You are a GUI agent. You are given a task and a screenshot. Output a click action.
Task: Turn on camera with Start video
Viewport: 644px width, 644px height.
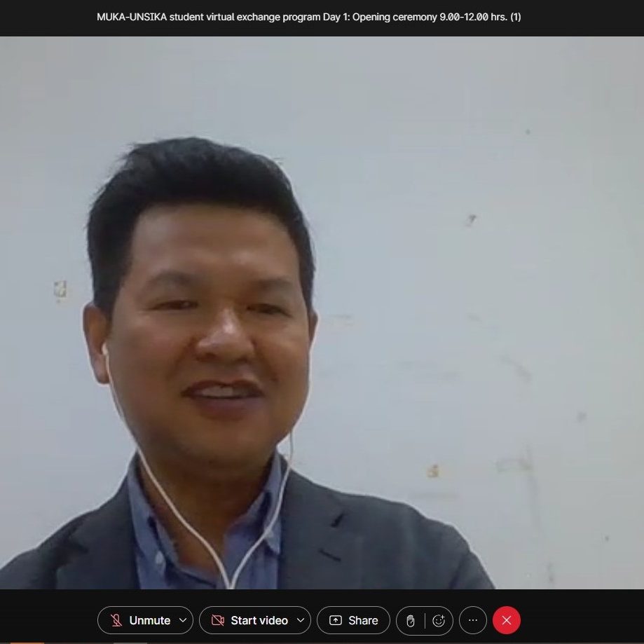[259, 620]
